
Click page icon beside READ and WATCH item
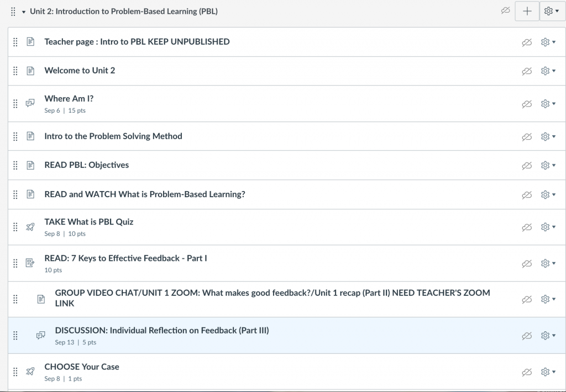[30, 194]
